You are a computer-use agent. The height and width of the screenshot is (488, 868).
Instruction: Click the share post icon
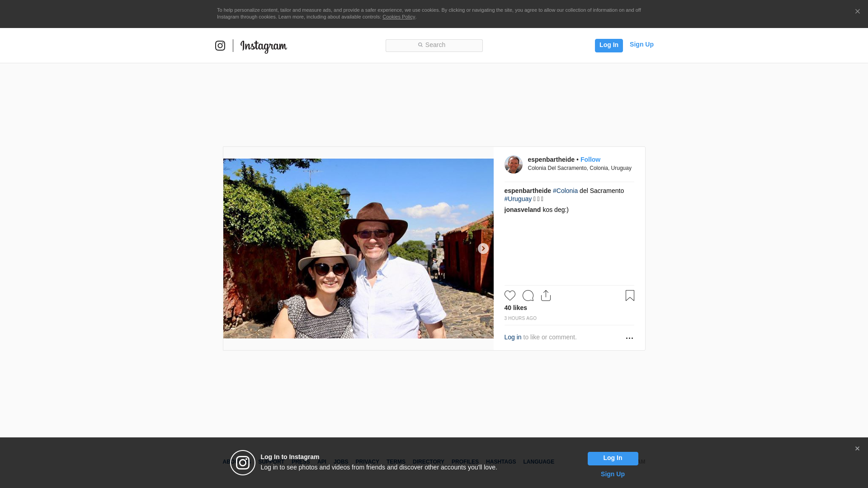coord(546,296)
